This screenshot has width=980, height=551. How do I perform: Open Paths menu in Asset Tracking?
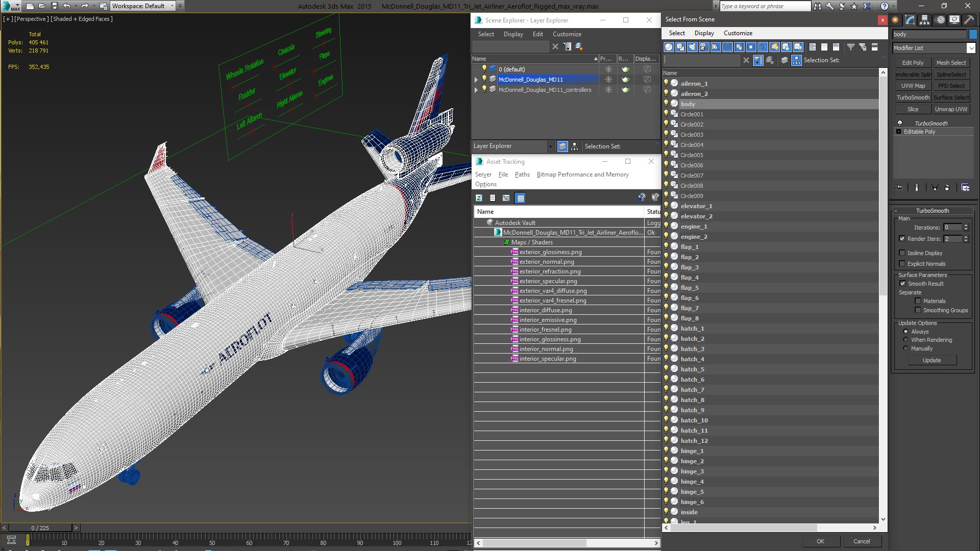[522, 174]
